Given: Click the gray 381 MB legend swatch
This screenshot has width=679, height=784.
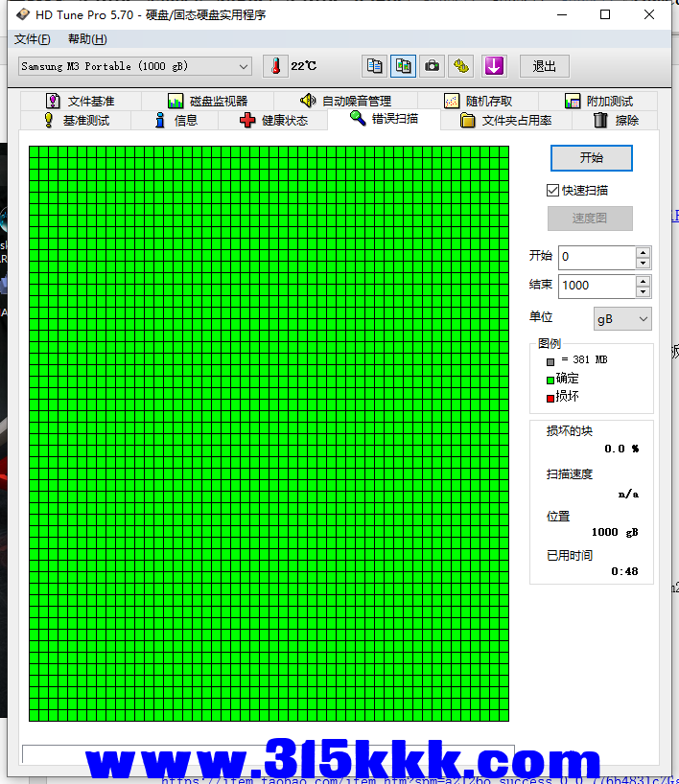Looking at the screenshot, I should coord(550,362).
